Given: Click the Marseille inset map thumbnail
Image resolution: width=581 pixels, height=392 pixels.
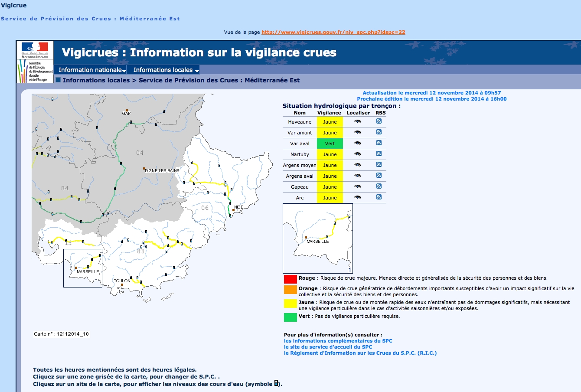Looking at the screenshot, I should click(318, 238).
